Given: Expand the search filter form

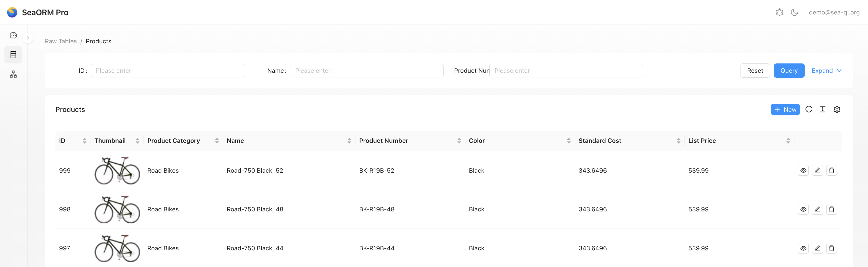Looking at the screenshot, I should (x=826, y=71).
